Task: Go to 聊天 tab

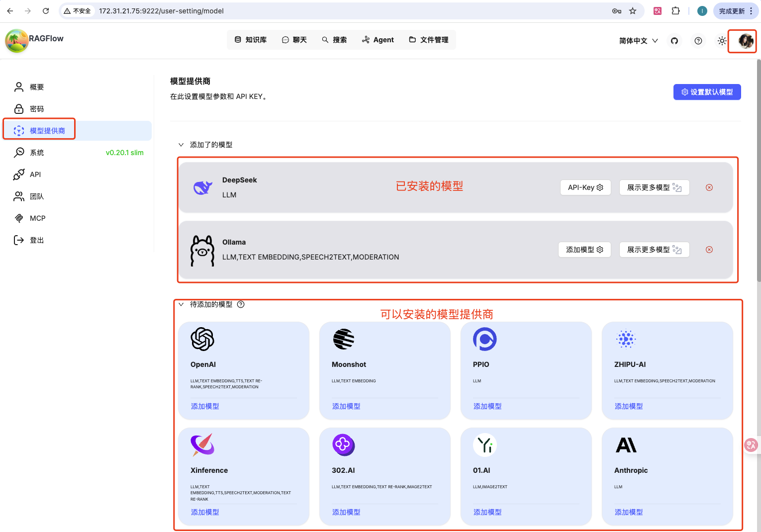Action: (x=294, y=40)
